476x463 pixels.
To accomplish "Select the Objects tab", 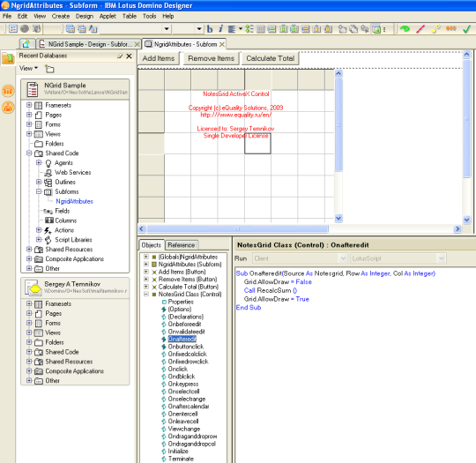I will 152,245.
